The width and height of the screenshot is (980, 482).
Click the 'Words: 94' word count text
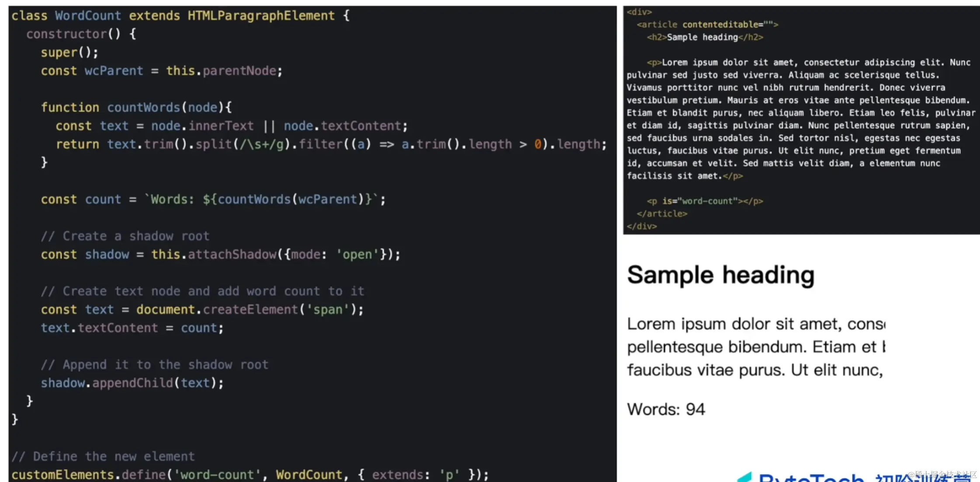(x=666, y=409)
